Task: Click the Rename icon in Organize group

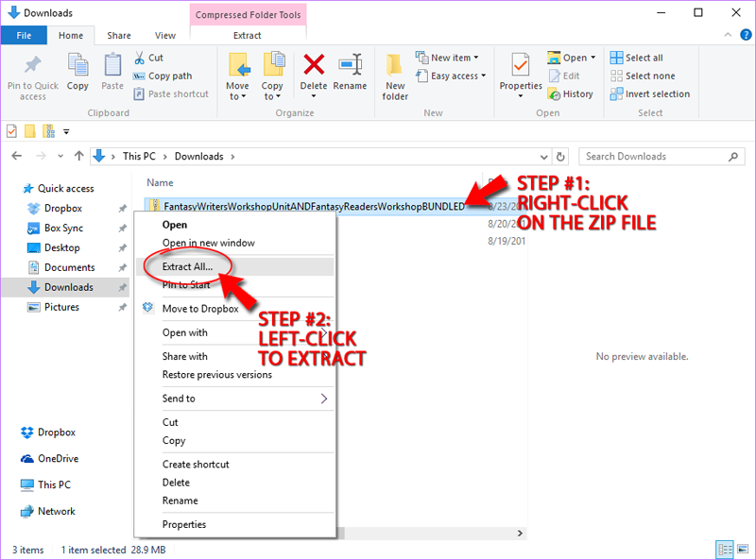Action: tap(350, 68)
